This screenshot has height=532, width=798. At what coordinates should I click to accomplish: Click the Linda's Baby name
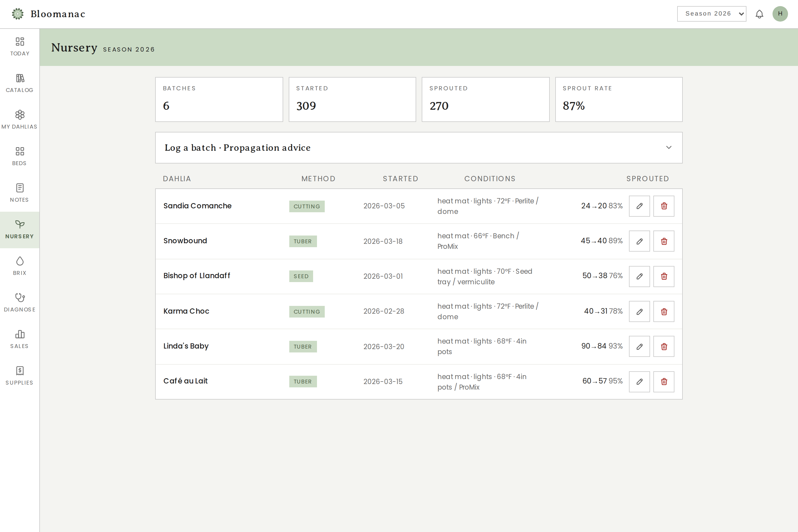[186, 346]
